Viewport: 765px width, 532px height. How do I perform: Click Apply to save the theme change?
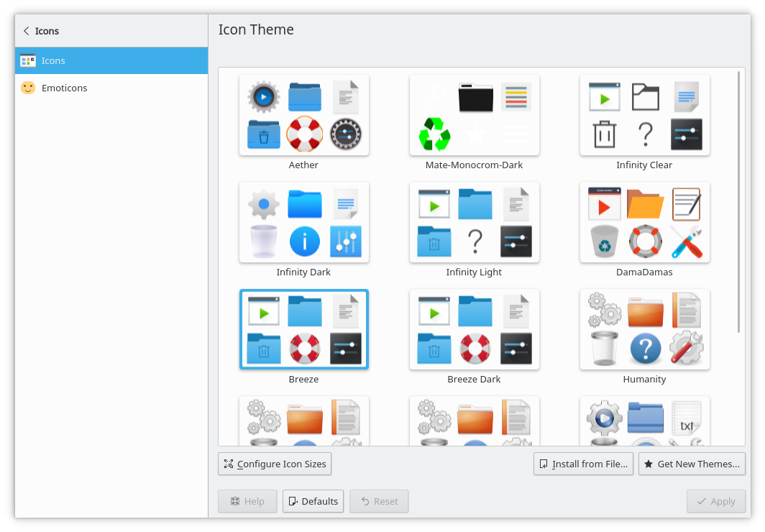click(716, 501)
